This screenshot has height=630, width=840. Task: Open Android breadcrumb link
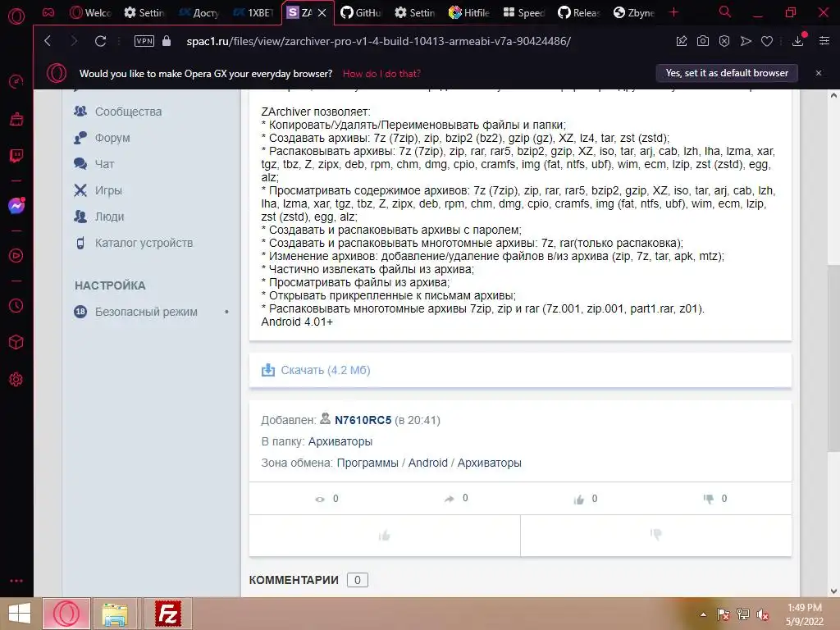pyautogui.click(x=427, y=463)
